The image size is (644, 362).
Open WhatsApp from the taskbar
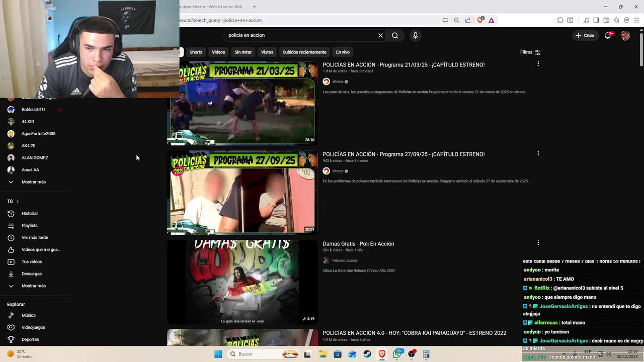click(397, 354)
